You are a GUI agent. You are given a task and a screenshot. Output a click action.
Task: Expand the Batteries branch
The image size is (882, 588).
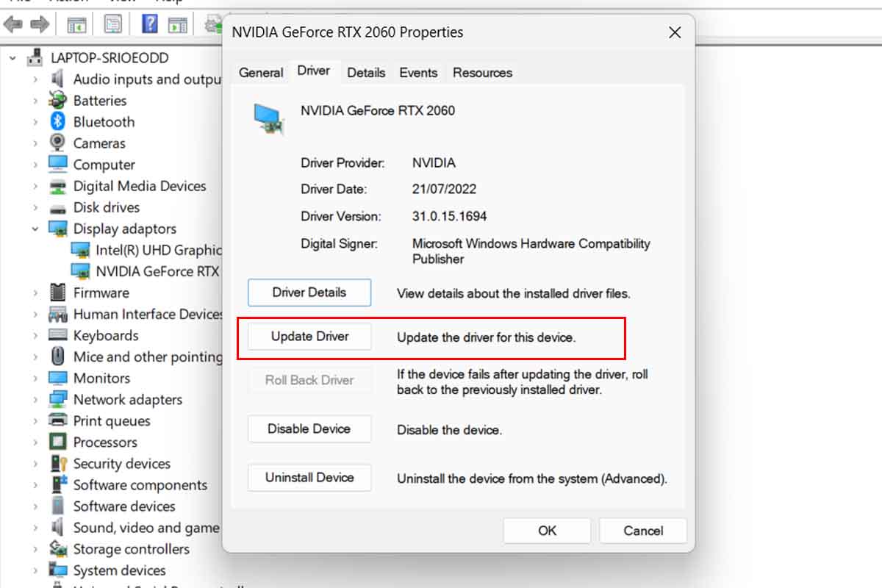(x=35, y=101)
